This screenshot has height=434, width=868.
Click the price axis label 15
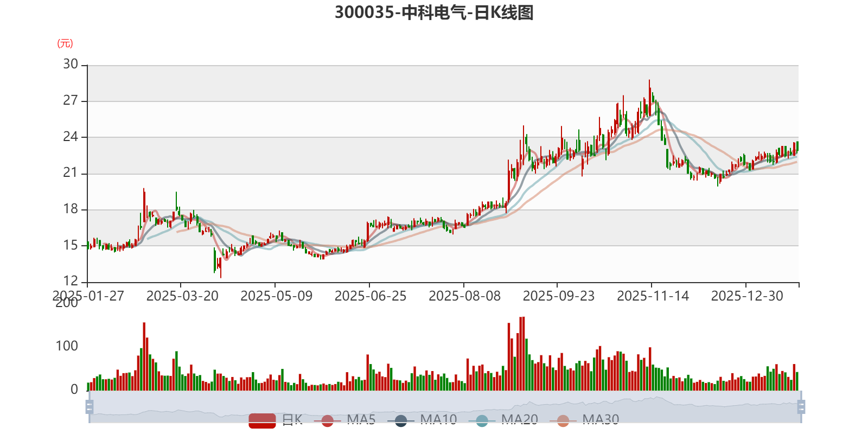point(71,245)
